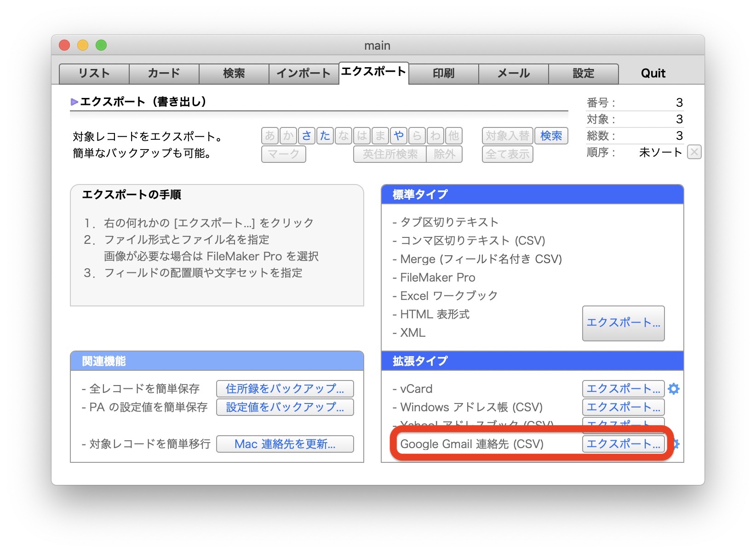
Task: Click the purple triangle beside エクスポート heading
Action: pyautogui.click(x=74, y=102)
